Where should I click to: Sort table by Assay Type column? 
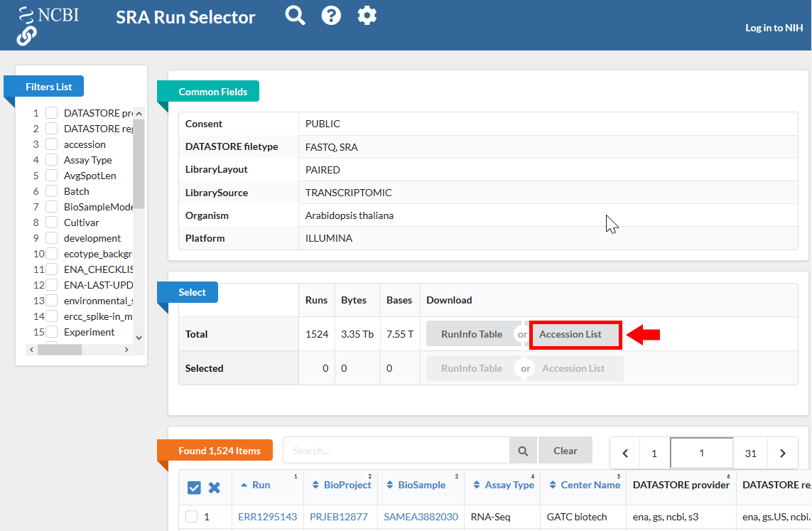coord(504,485)
